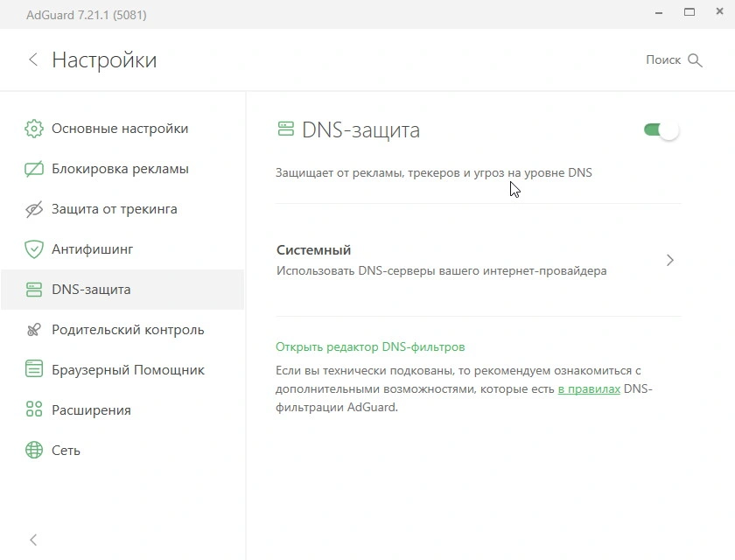The width and height of the screenshot is (735, 560).
Task: Click the Поиск search field
Action: point(674,60)
